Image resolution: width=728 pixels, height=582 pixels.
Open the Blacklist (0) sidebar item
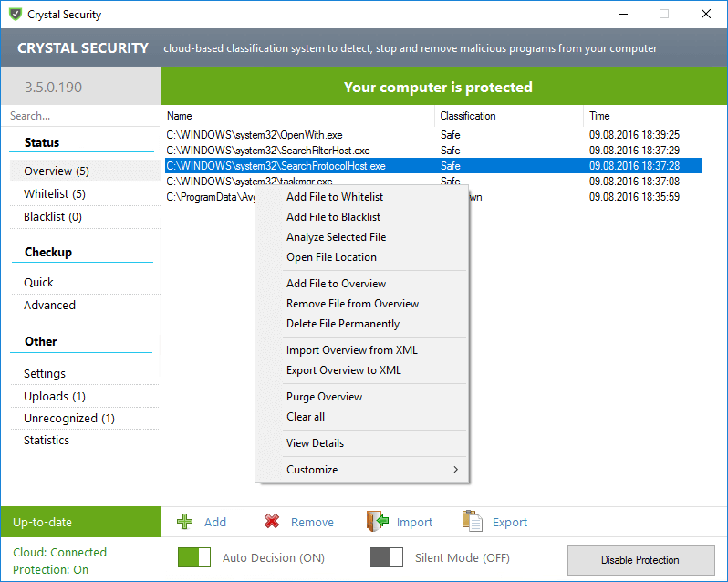(x=85, y=217)
